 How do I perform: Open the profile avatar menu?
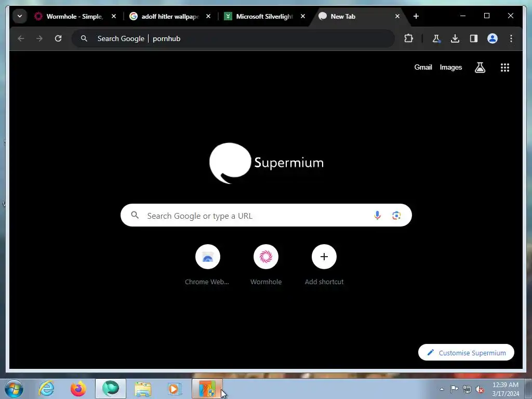493,38
